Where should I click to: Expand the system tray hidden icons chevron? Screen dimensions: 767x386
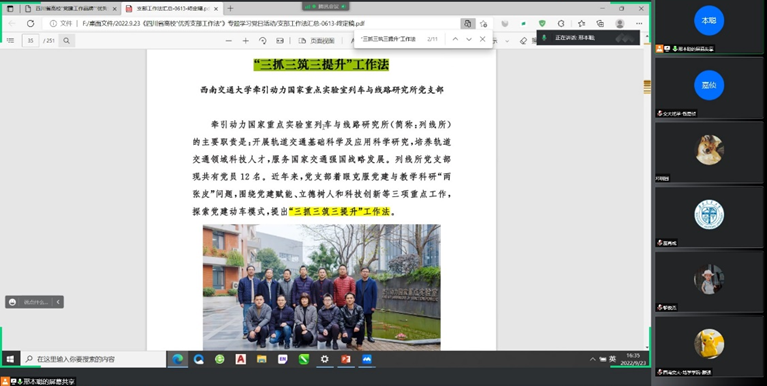coord(593,359)
